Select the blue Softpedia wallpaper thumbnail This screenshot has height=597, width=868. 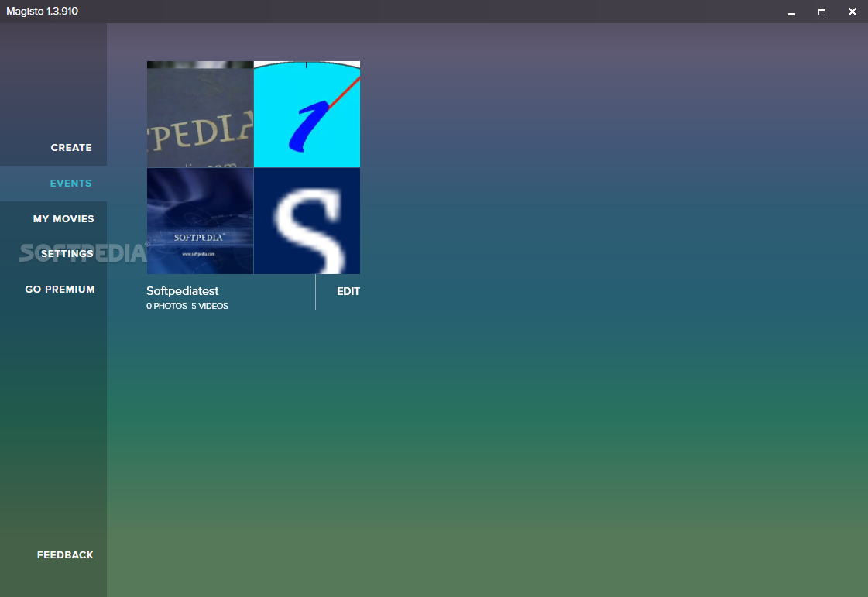200,221
